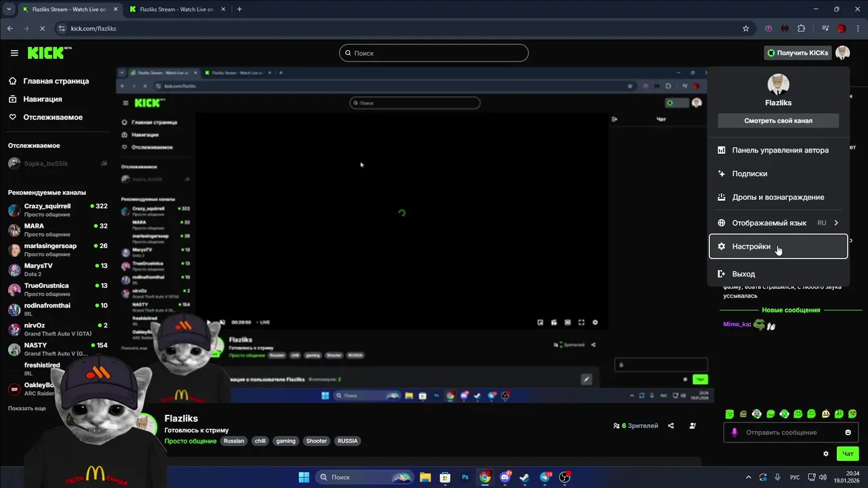868x488 pixels.
Task: Expand Отображаемый язык language submenu
Action: point(778,223)
